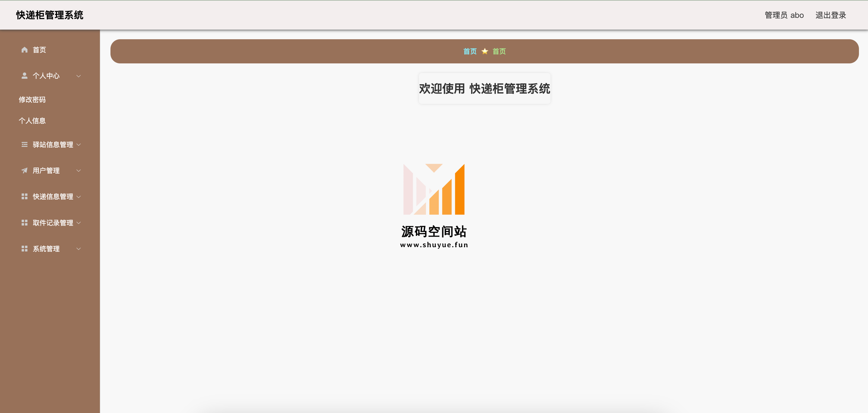Viewport: 868px width, 413px height.
Task: Expand the 系统管理 chevron
Action: [x=78, y=249]
